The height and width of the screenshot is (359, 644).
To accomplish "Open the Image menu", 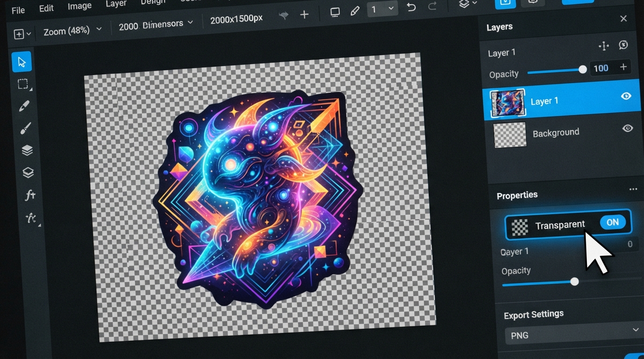I will pos(80,6).
